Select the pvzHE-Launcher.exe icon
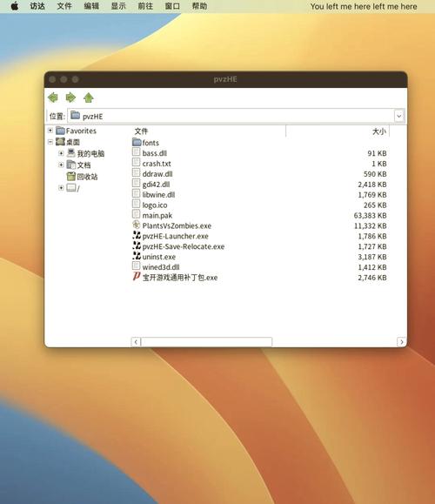The width and height of the screenshot is (435, 504). click(x=137, y=235)
